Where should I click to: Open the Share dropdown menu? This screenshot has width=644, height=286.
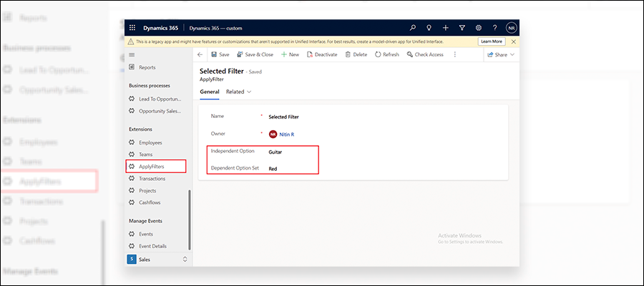pyautogui.click(x=501, y=54)
